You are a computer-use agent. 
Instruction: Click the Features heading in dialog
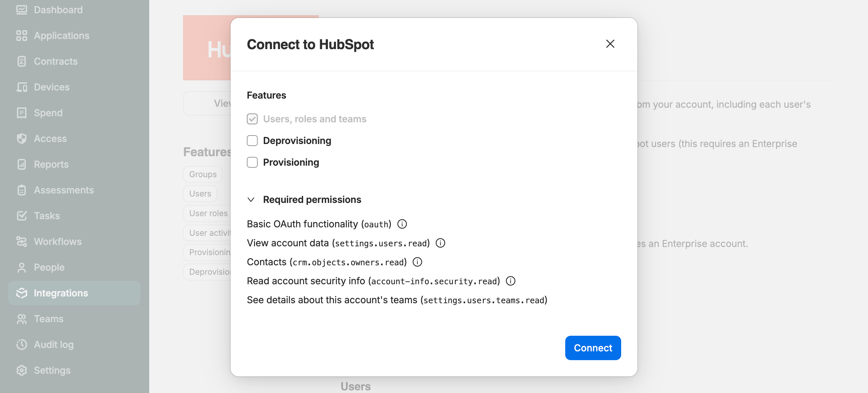click(x=267, y=95)
